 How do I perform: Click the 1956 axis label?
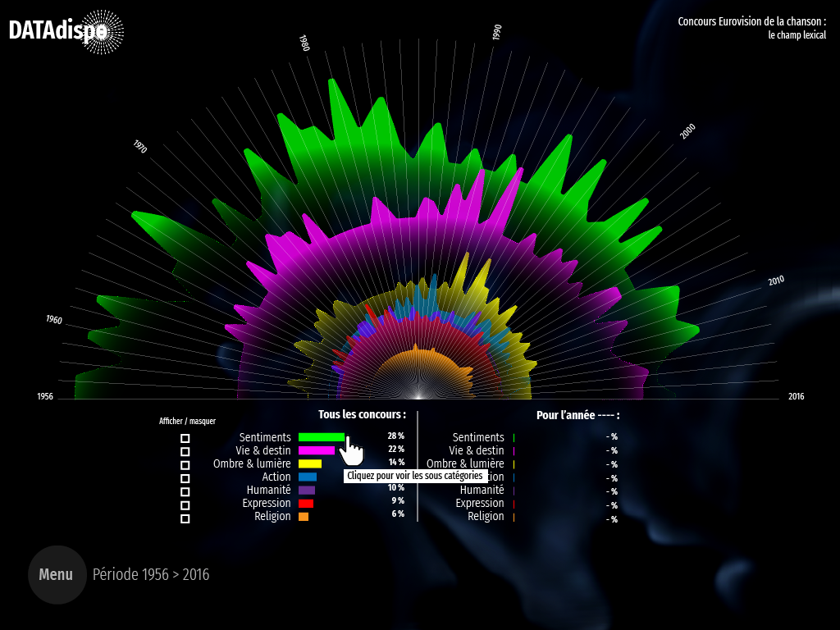pos(45,396)
